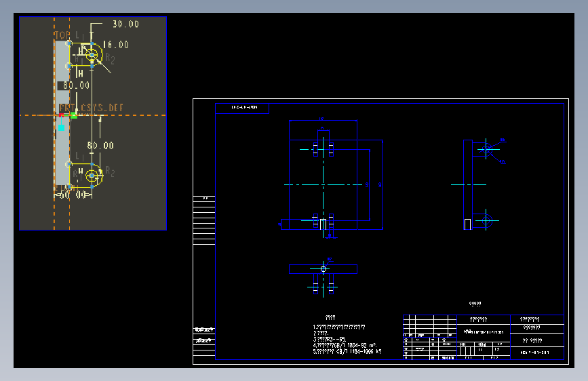Select the PRT_CSYS_DEF coordinate system label
Image resolution: width=588 pixels, height=381 pixels.
click(91, 108)
